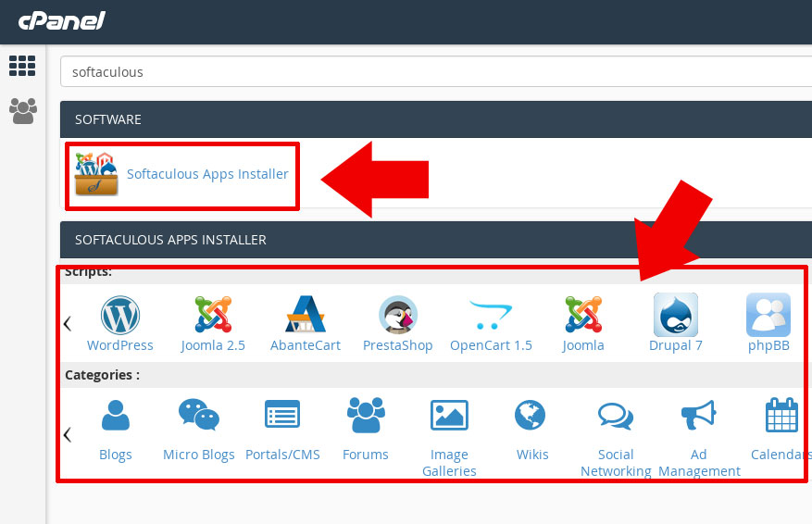Screen dimensions: 812x524
Task: Select the OpenCart 1.5 cart icon
Action: click(x=491, y=314)
